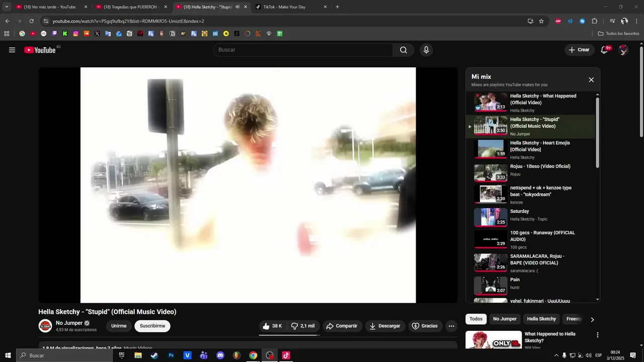Bookmark this page with the star icon

541,21
